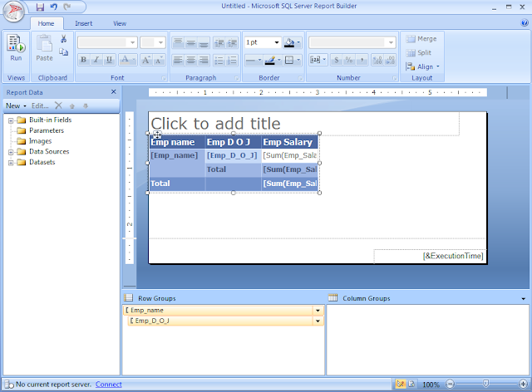Image resolution: width=532 pixels, height=392 pixels.
Task: Expand the Built-in Fields folder
Action: 11,120
